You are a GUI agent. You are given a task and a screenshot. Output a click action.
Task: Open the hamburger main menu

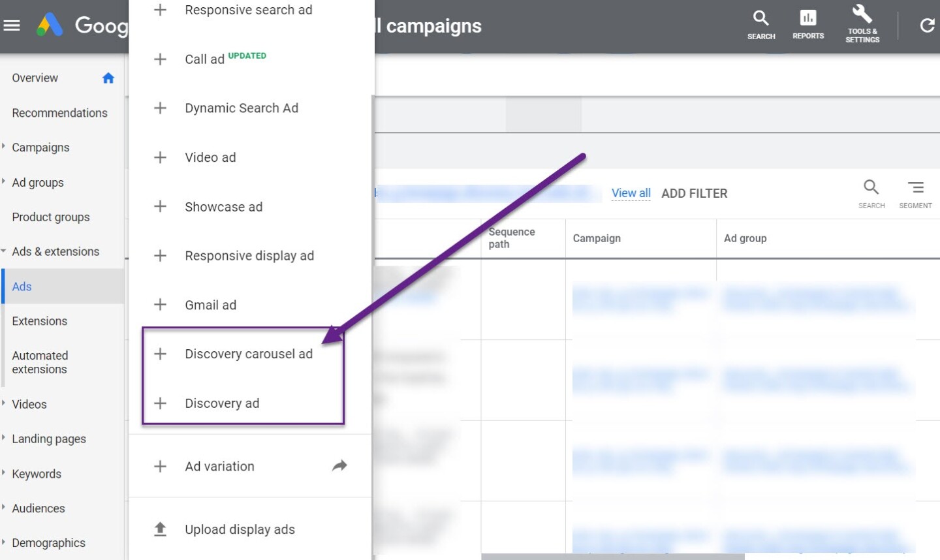12,25
